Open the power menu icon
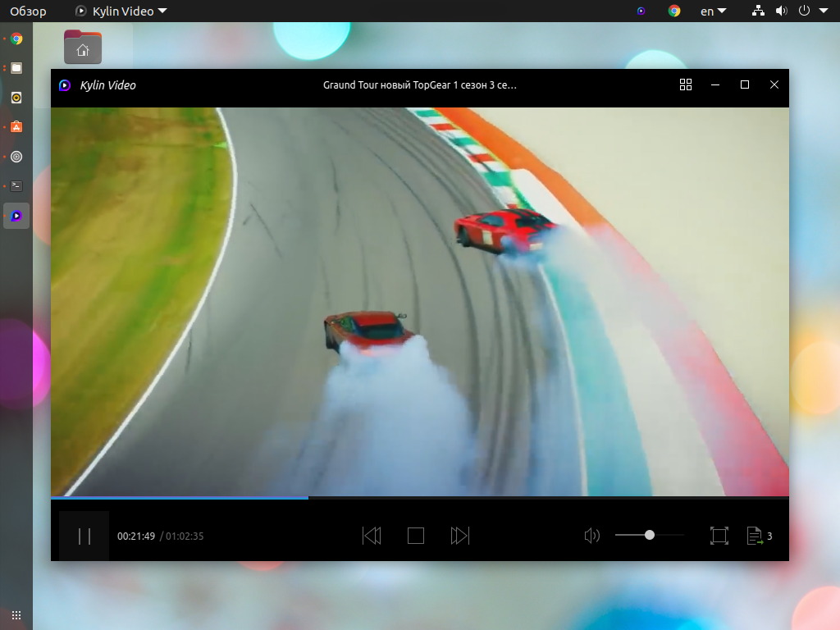 pyautogui.click(x=804, y=11)
